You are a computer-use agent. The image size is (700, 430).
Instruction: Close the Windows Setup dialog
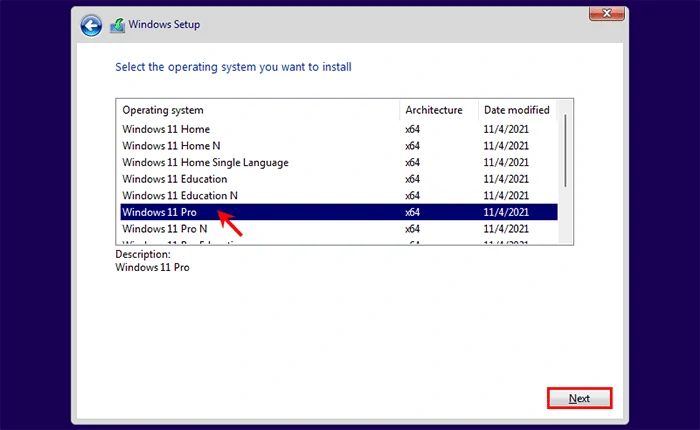point(607,13)
